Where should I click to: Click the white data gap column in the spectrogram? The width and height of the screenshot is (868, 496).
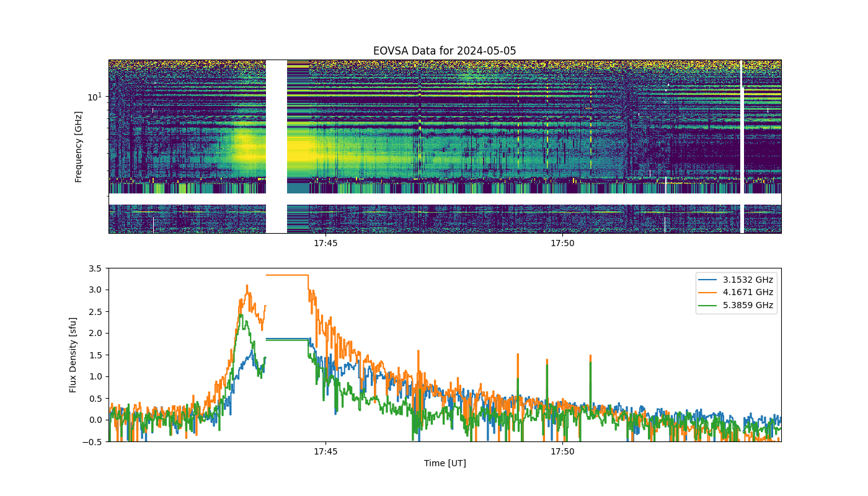tap(277, 146)
